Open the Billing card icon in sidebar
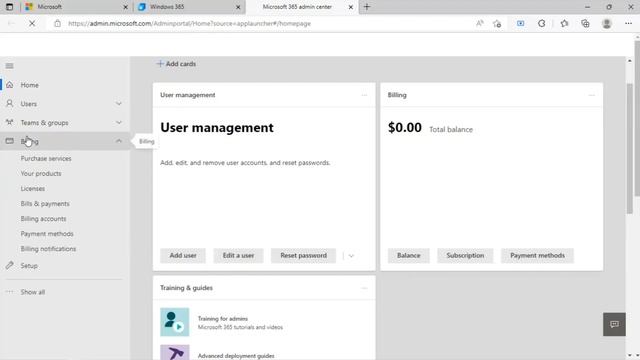 click(9, 141)
